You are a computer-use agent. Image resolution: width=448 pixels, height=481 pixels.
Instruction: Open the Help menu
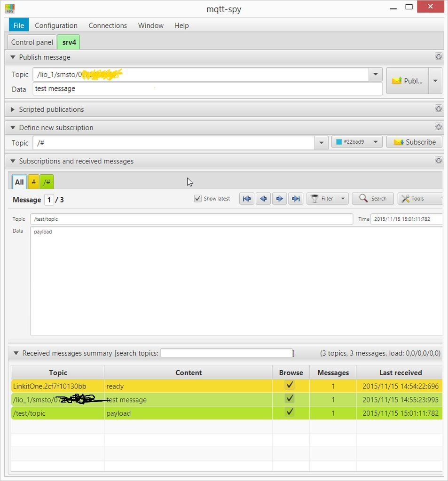181,25
